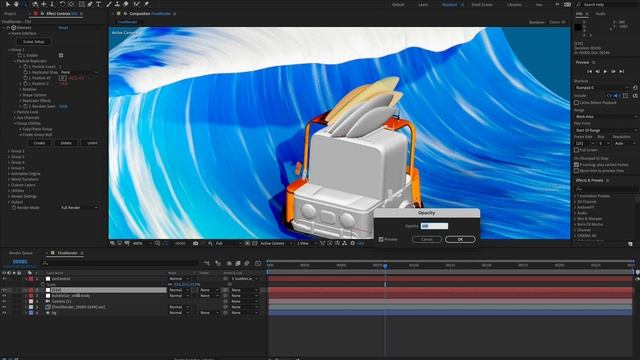
Task: Select the Selection arrow tool
Action: click(x=8, y=4)
